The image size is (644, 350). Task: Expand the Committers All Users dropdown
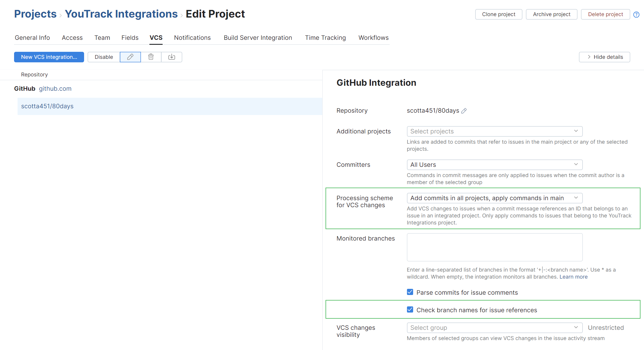[x=494, y=164]
